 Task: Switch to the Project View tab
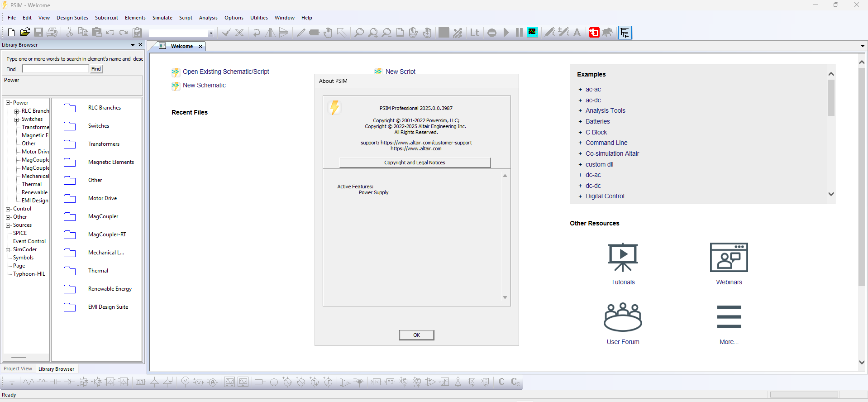click(x=18, y=369)
